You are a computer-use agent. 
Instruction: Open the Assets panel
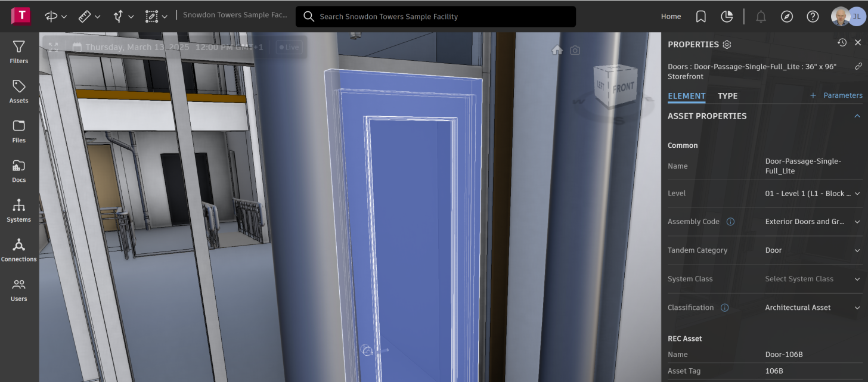click(x=18, y=92)
